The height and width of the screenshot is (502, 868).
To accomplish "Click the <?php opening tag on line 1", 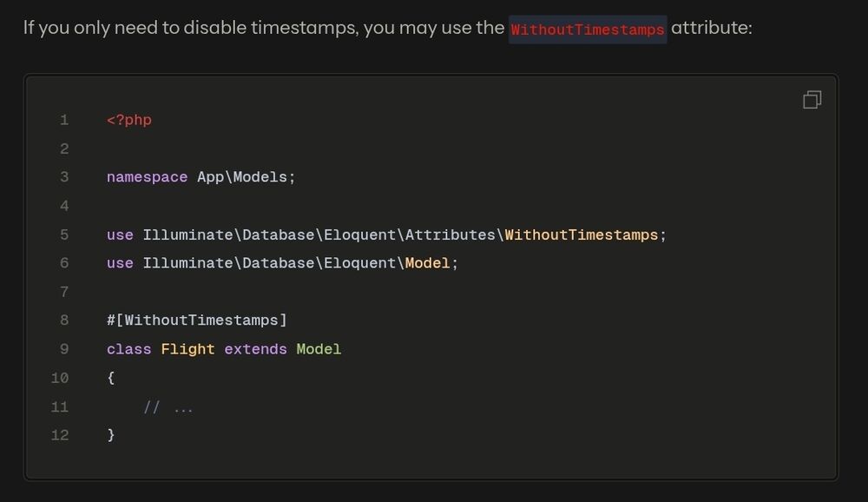I will coord(128,120).
